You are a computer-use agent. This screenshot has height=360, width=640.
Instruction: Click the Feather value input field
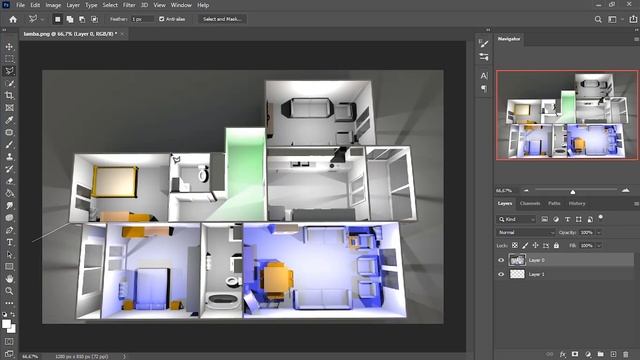tap(142, 19)
